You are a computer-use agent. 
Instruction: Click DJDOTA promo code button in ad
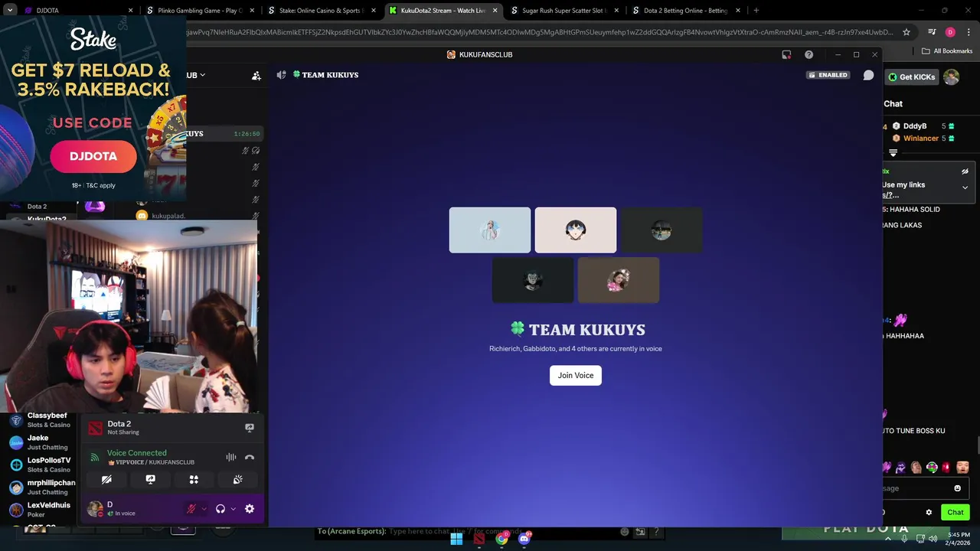(x=93, y=156)
